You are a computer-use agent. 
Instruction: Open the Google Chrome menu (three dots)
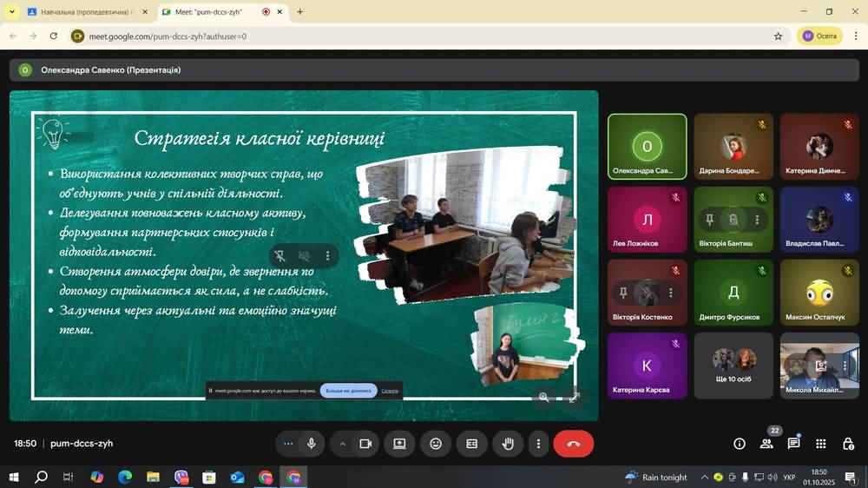pyautogui.click(x=856, y=36)
